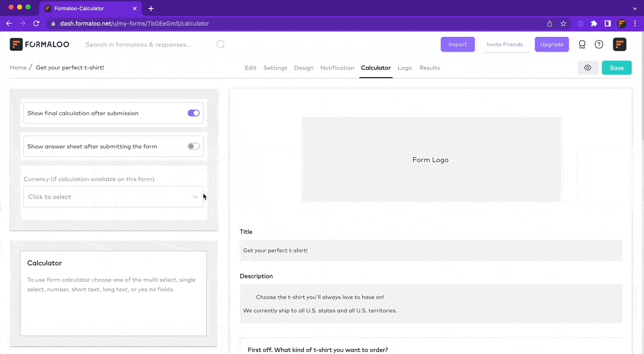Viewport: 644px width, 354px height.
Task: Click the share page icon in address bar
Action: tap(550, 23)
